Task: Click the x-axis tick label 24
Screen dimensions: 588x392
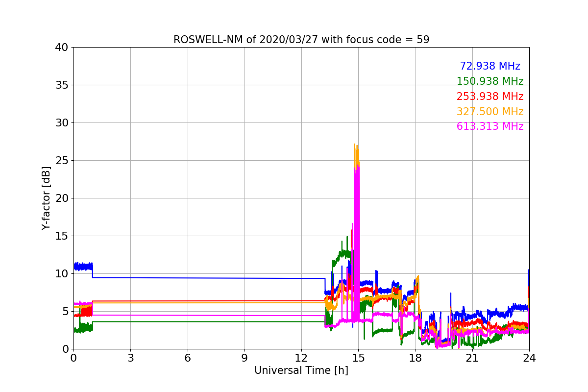Action: pos(529,358)
